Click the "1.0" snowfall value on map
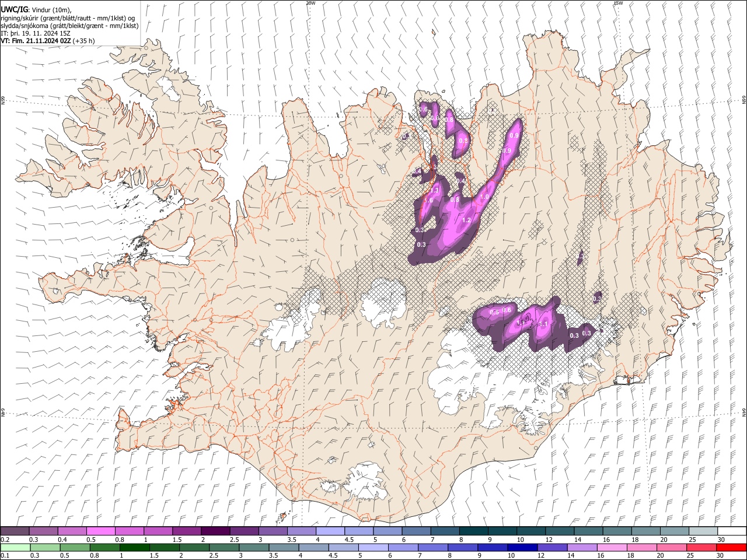Screen dimensions: 747x560 pyautogui.click(x=484, y=197)
